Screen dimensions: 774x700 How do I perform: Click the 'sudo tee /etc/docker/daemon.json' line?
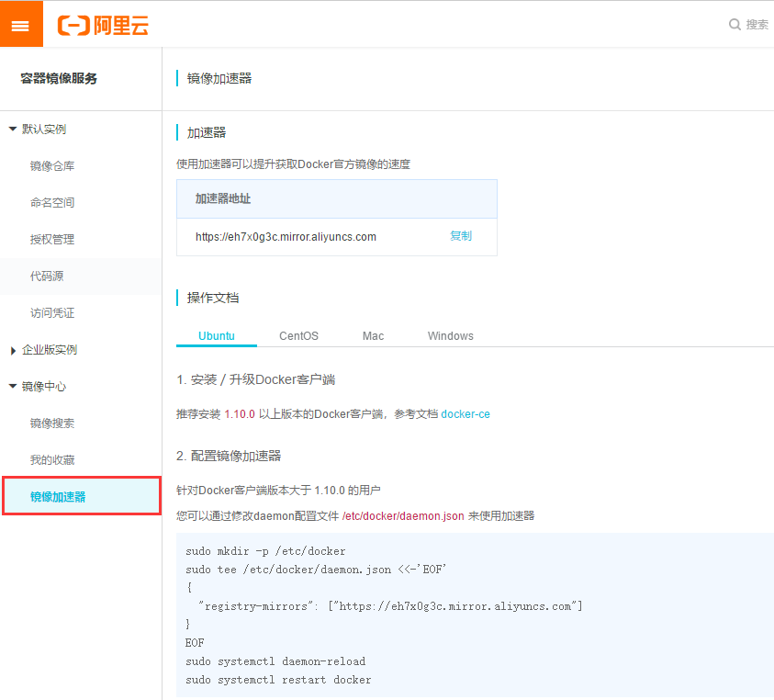(x=316, y=570)
